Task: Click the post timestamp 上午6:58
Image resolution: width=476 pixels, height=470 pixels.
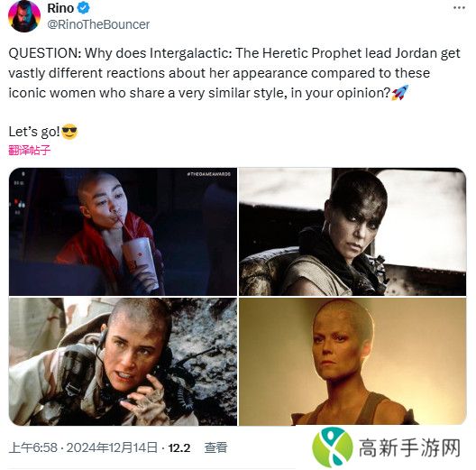Action: (x=33, y=447)
